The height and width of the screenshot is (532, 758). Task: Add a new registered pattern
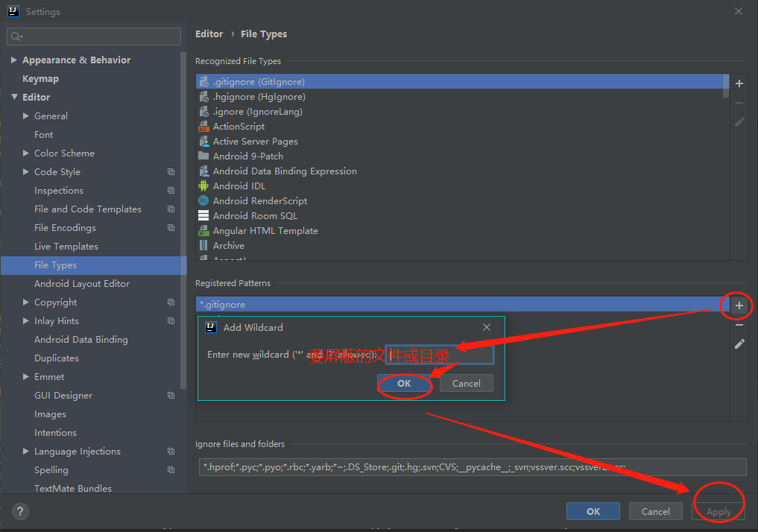pyautogui.click(x=737, y=305)
